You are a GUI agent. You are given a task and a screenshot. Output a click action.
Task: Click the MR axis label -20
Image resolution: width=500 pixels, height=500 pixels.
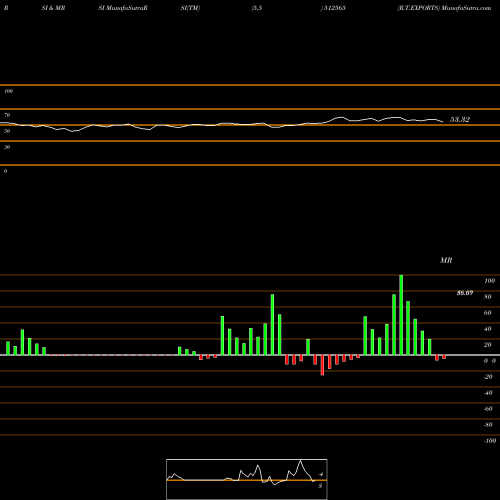(x=488, y=377)
